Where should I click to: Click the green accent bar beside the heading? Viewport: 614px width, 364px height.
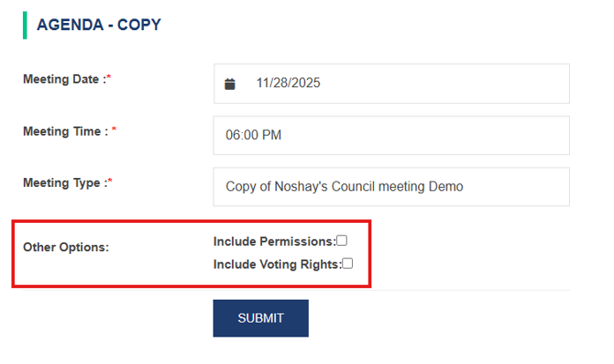click(x=25, y=25)
